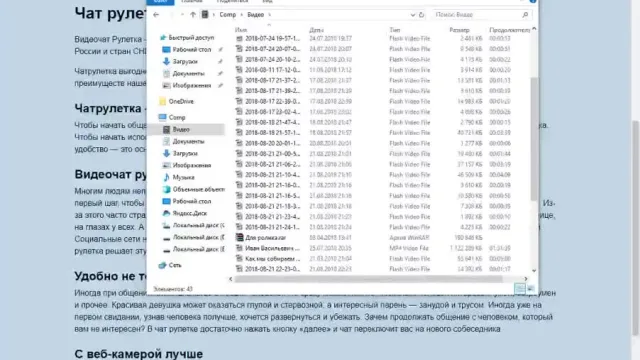Select the archive Для ролика.rar
Image resolution: width=640 pixels, height=360 pixels.
tap(265, 238)
